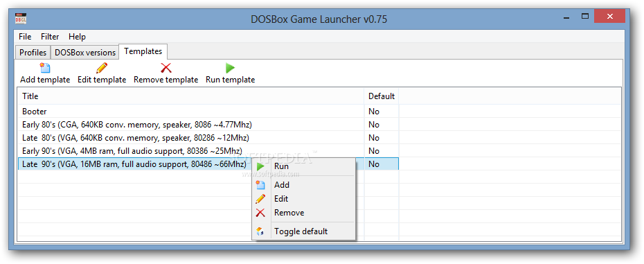Click the green Run icon in context menu

(260, 166)
